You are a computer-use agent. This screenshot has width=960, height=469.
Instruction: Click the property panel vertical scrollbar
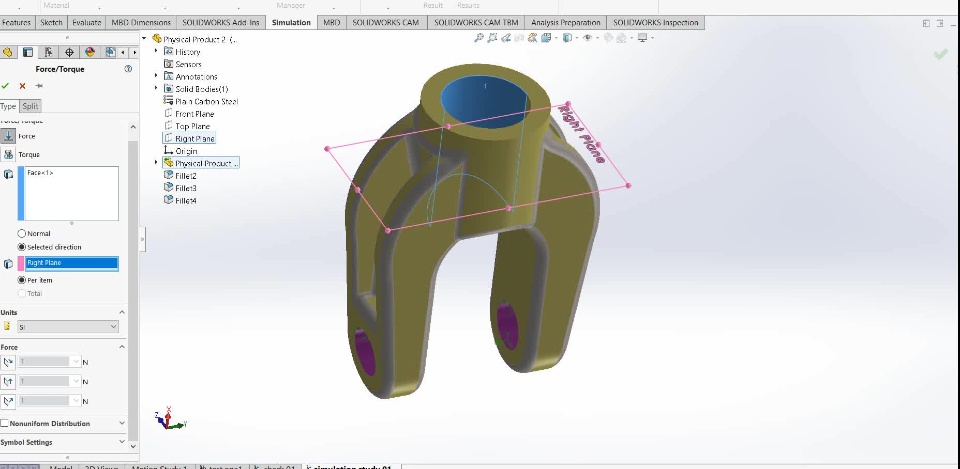tap(133, 291)
